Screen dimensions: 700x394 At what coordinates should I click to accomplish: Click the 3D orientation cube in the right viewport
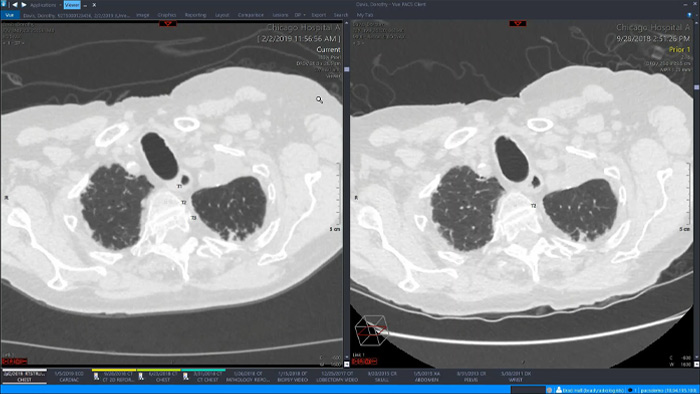click(371, 331)
